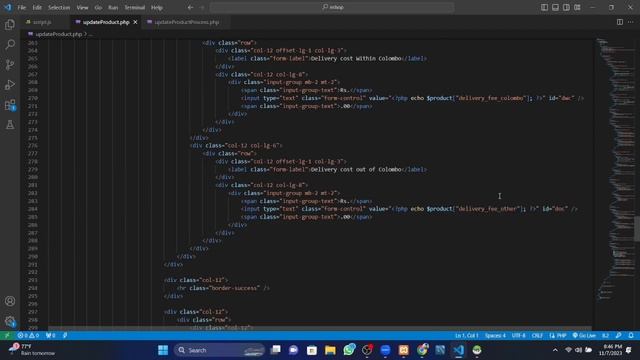Open File Explorer from the taskbar

click(x=330, y=350)
